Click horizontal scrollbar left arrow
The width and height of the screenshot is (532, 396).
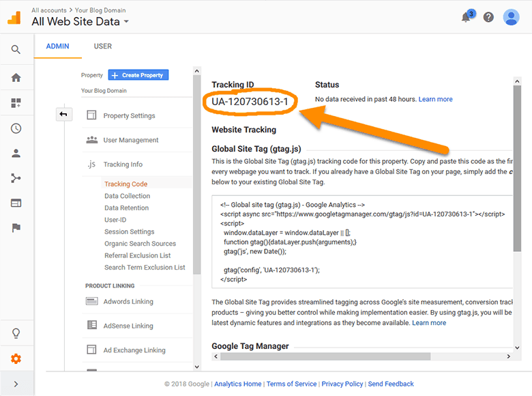point(216,356)
